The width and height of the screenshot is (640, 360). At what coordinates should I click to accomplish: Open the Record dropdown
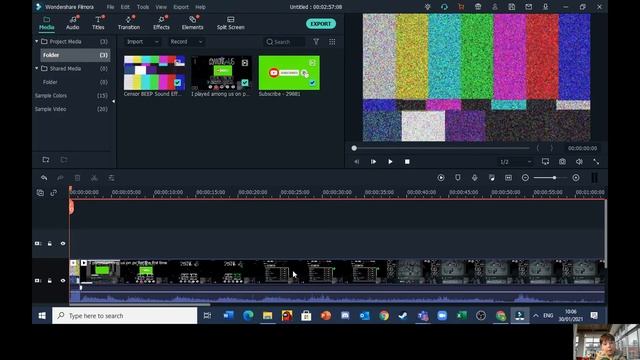[186, 42]
